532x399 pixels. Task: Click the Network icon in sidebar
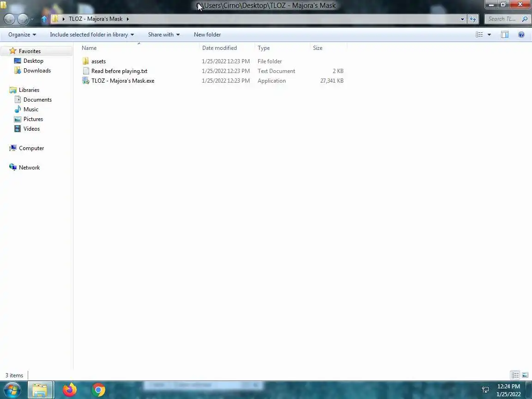click(13, 167)
